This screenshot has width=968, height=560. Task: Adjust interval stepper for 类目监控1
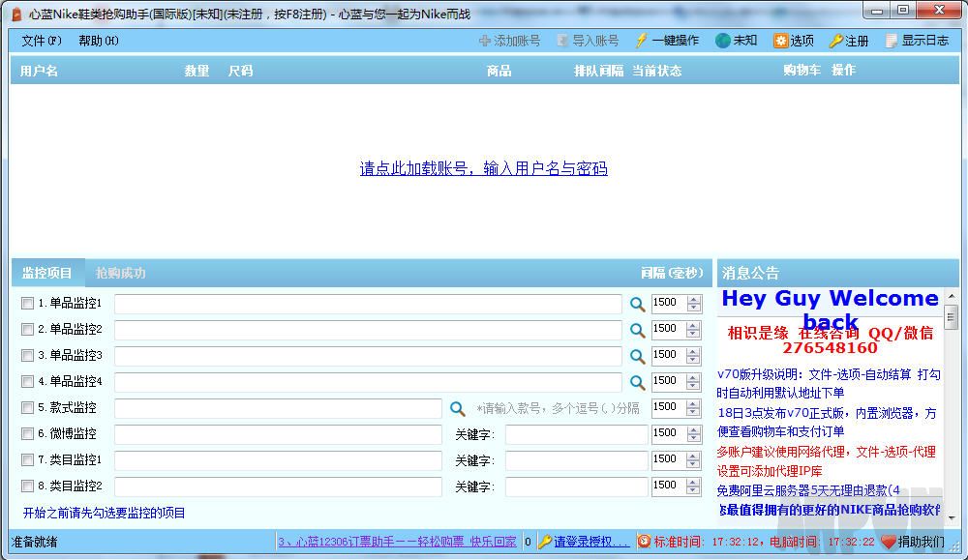(694, 460)
